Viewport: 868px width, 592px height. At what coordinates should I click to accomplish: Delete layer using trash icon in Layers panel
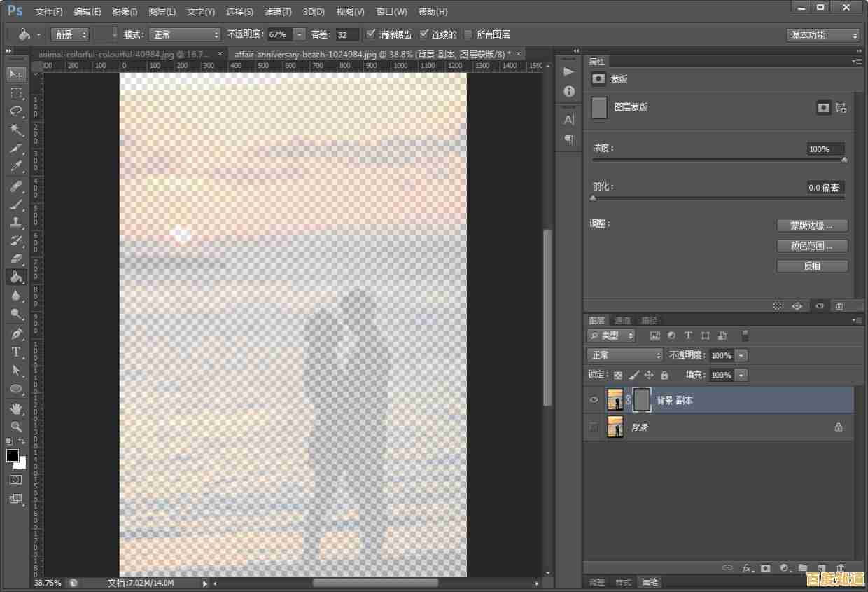point(840,567)
